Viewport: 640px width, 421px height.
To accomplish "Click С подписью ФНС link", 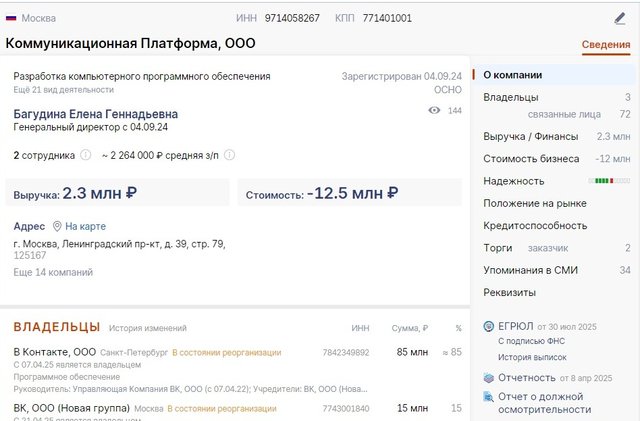I will click(x=531, y=341).
